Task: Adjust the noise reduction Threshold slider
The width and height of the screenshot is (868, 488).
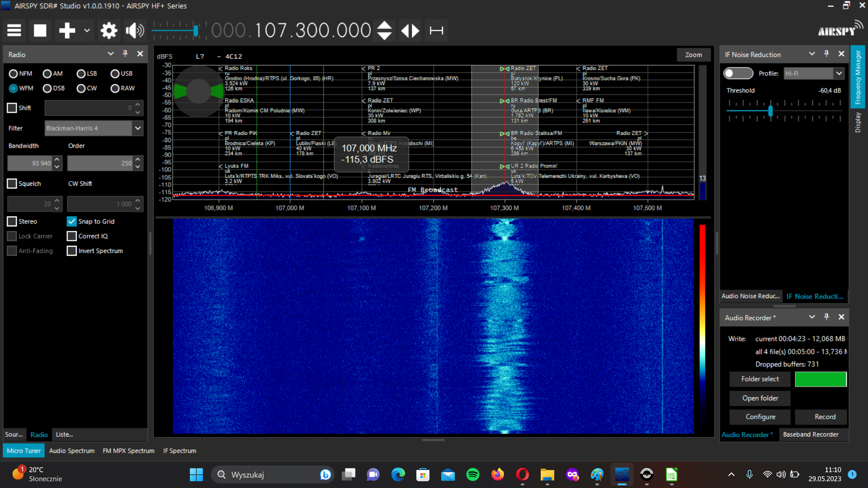Action: (770, 111)
